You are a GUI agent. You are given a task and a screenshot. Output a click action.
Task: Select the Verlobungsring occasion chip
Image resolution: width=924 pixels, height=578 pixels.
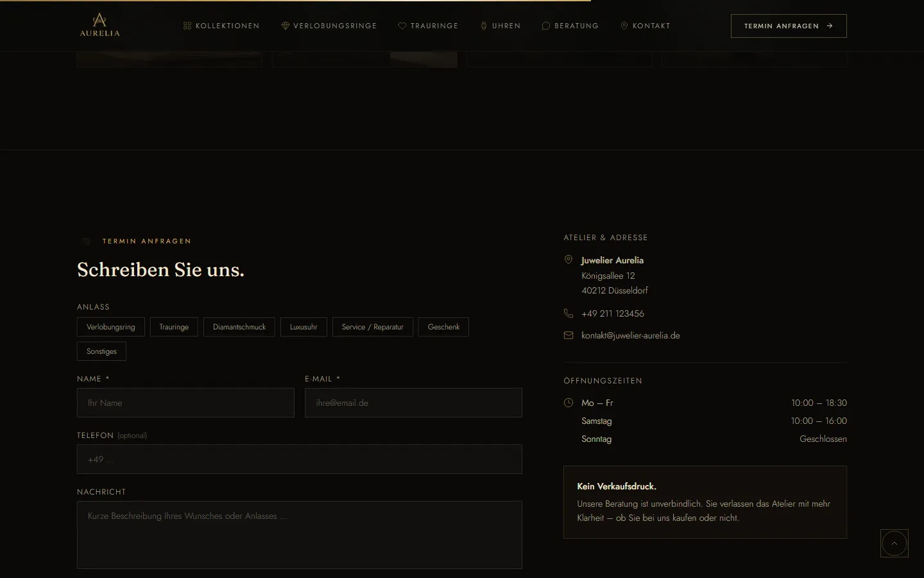pyautogui.click(x=111, y=327)
